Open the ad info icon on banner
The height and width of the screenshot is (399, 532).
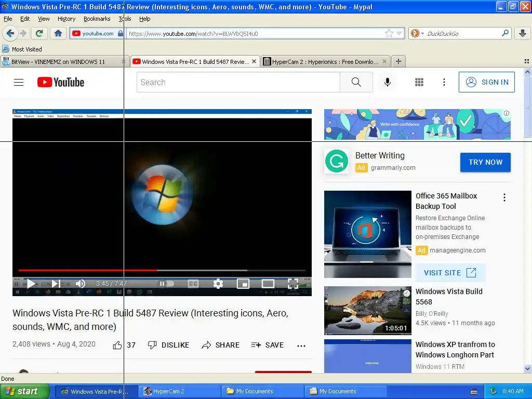pos(506,113)
